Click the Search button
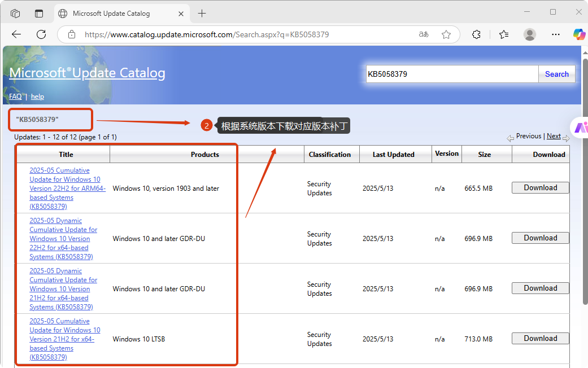The width and height of the screenshot is (588, 368). coord(556,74)
